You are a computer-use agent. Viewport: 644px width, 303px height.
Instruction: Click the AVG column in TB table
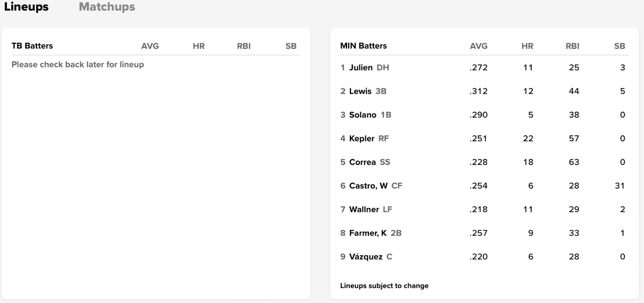click(x=150, y=46)
